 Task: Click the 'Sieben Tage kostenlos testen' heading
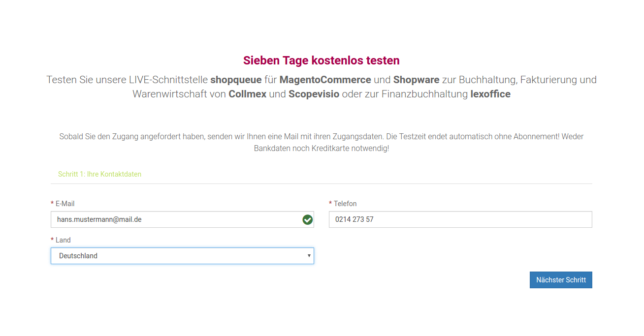pyautogui.click(x=322, y=61)
